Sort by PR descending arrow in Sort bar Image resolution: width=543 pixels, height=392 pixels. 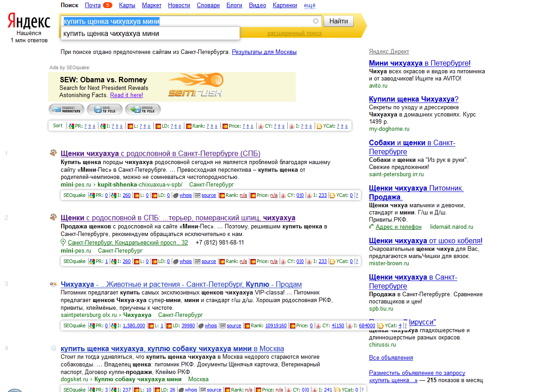tap(93, 126)
